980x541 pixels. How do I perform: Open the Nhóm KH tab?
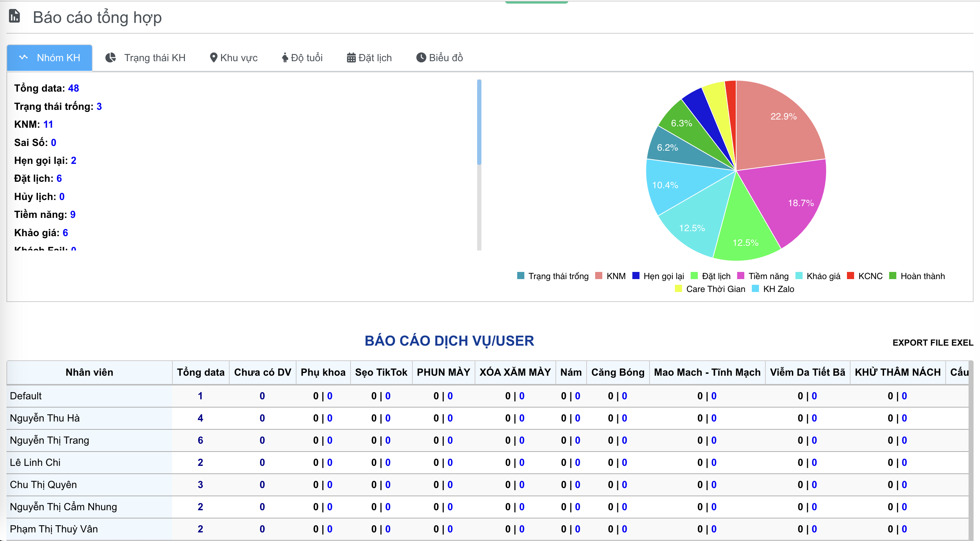click(x=50, y=58)
